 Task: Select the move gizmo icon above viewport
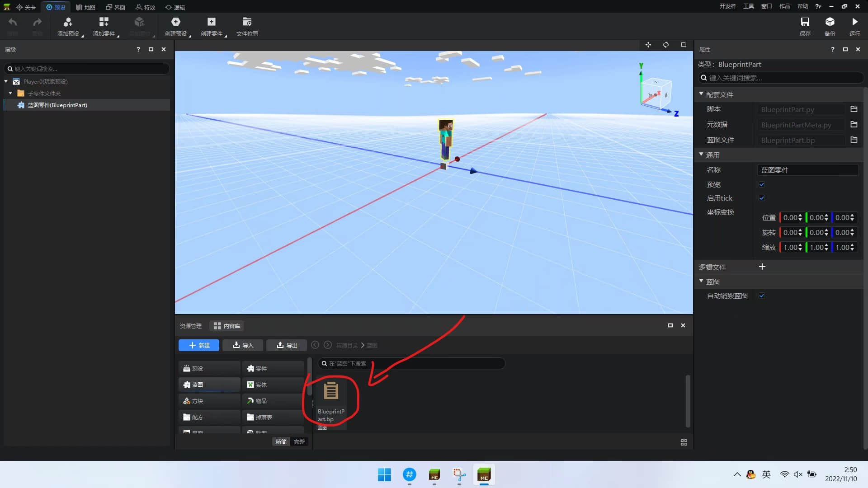tap(648, 45)
